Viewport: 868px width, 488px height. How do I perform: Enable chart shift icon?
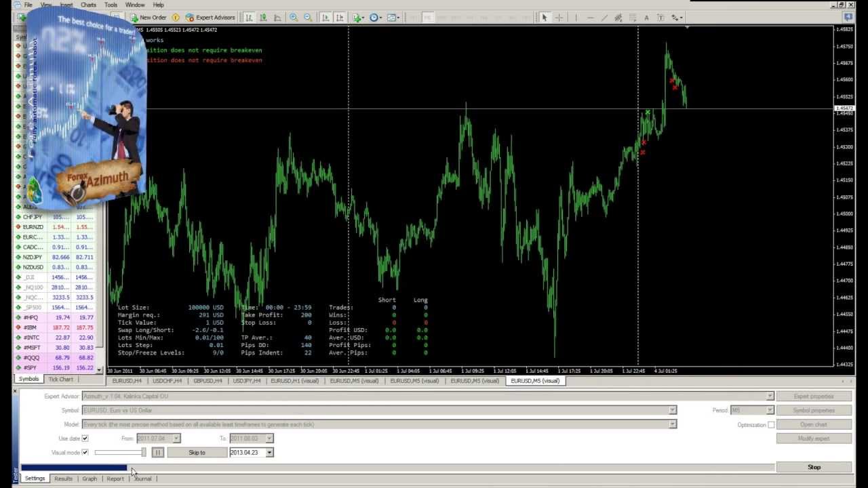(x=340, y=17)
